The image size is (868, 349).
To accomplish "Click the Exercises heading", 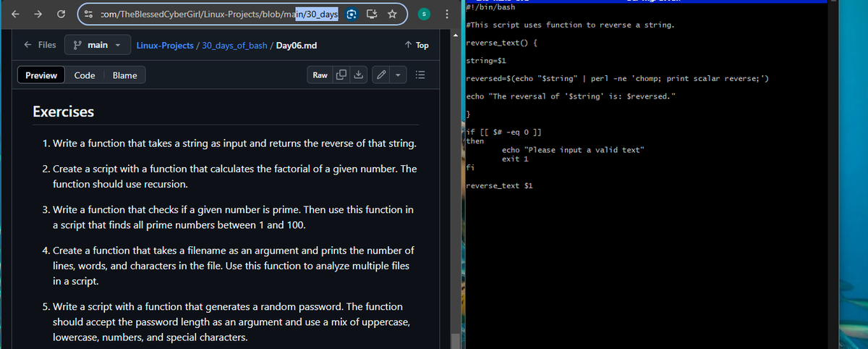I will click(64, 112).
